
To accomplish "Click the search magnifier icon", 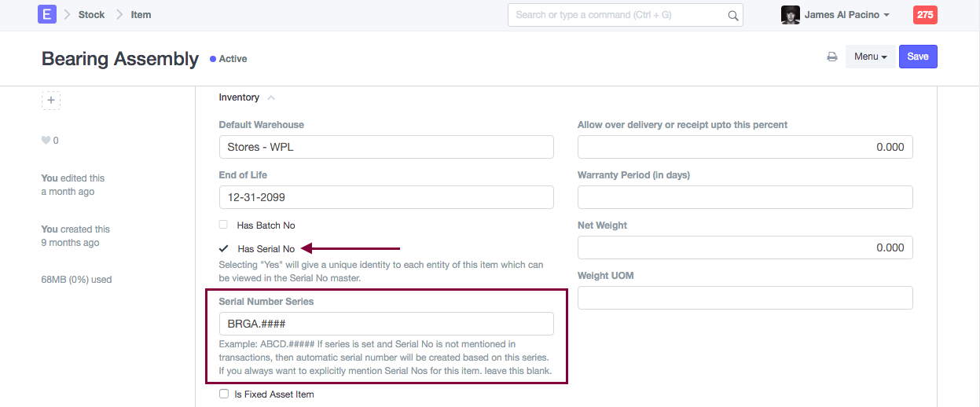I will coord(732,15).
